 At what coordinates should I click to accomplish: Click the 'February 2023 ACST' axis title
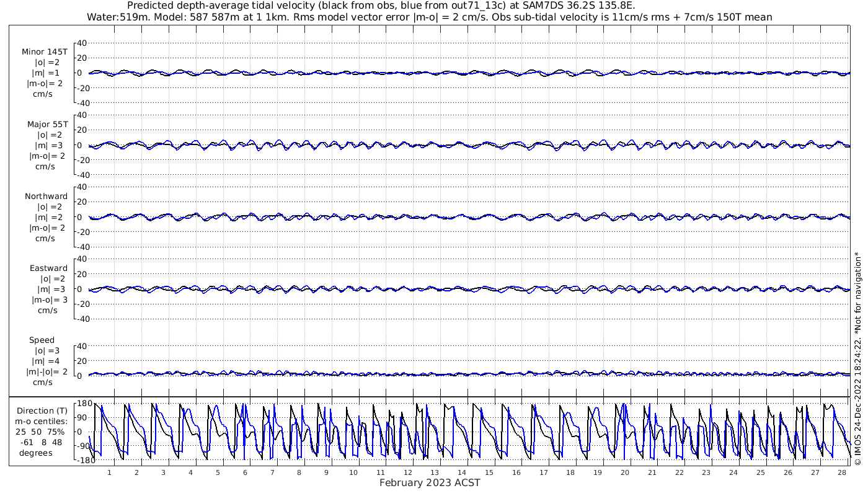click(x=430, y=483)
